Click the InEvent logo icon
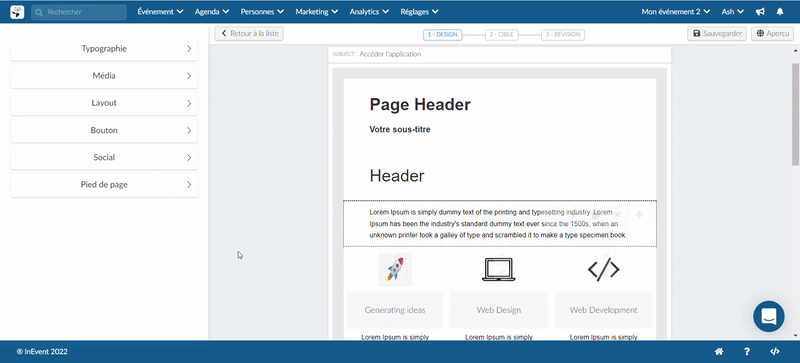The height and width of the screenshot is (363, 800). tap(17, 12)
